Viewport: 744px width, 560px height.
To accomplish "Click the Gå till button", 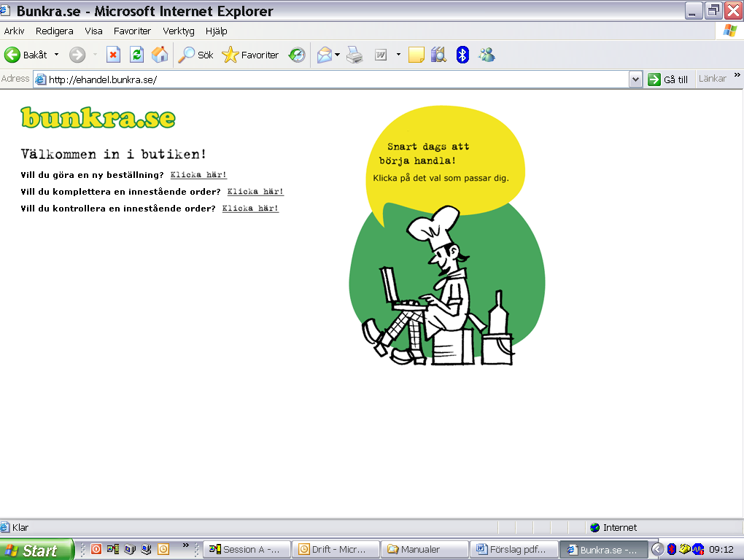I will click(x=668, y=79).
